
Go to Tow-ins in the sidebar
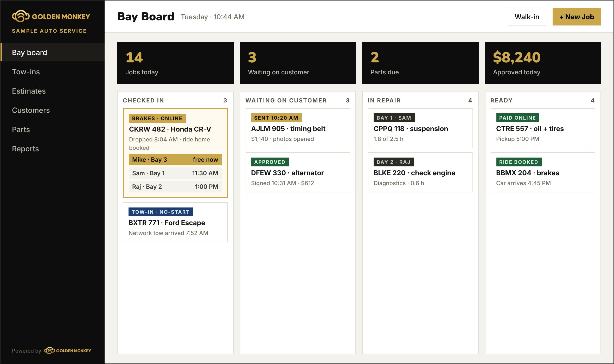click(52, 71)
